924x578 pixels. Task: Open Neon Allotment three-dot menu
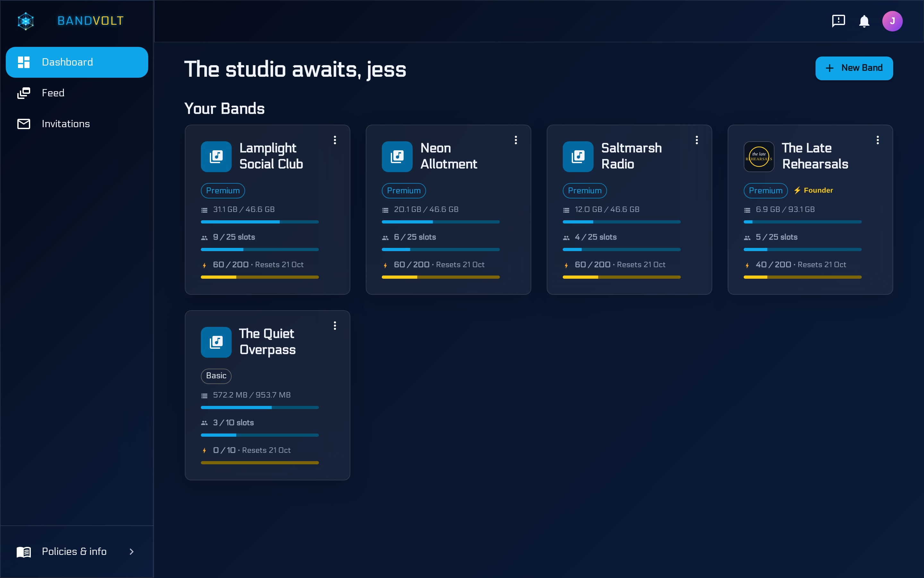pos(516,140)
